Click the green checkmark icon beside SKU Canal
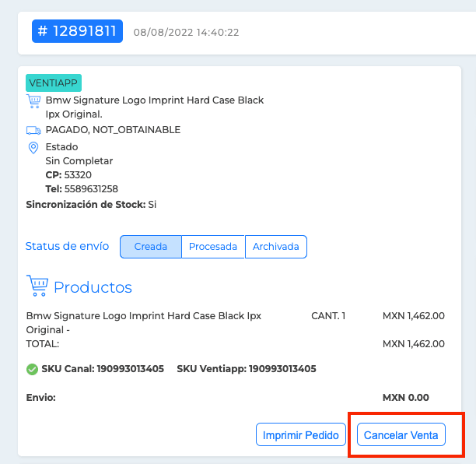 click(32, 369)
